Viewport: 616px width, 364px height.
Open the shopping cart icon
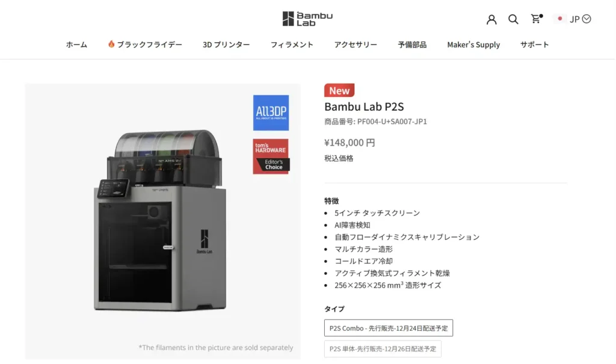536,19
